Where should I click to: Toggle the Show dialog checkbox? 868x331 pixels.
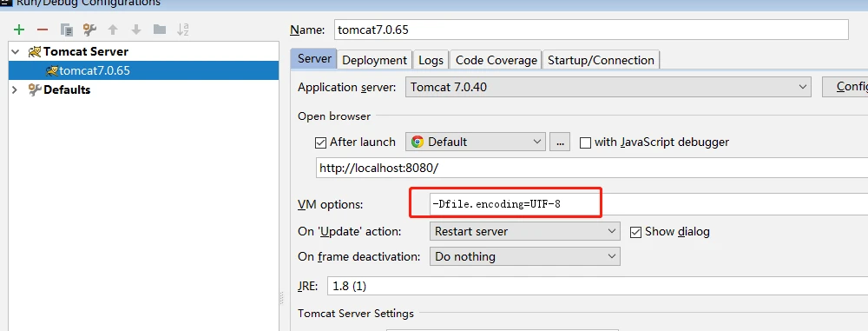pyautogui.click(x=635, y=232)
